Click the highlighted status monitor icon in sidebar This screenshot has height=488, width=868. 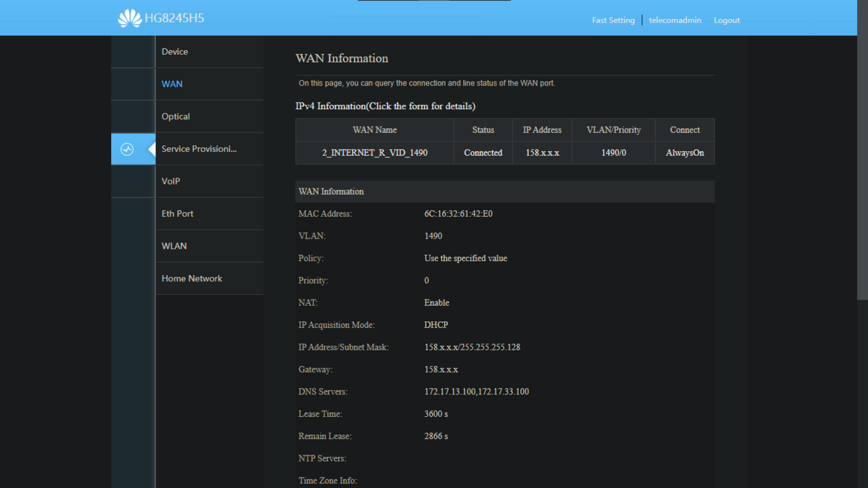(127, 149)
